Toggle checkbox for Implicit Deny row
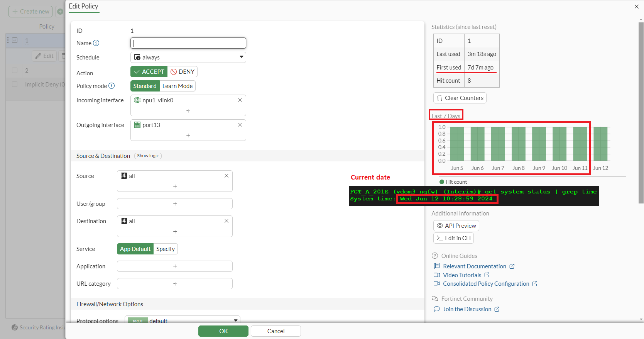The image size is (644, 339). point(15,84)
